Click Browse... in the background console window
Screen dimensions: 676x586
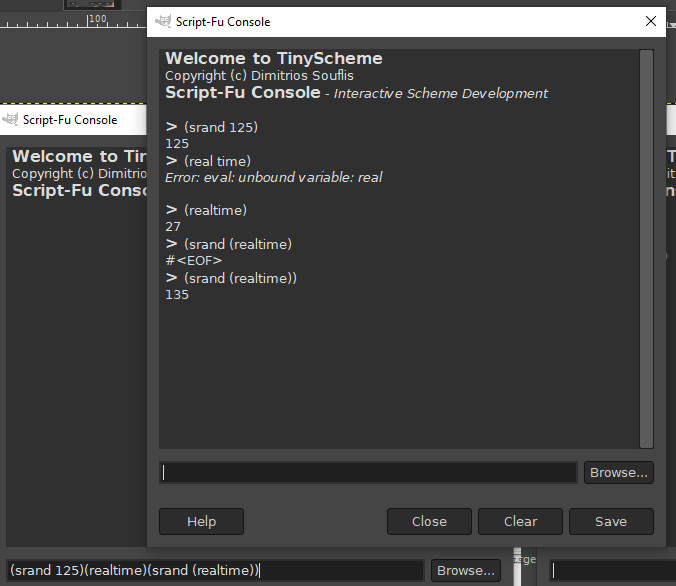point(466,570)
